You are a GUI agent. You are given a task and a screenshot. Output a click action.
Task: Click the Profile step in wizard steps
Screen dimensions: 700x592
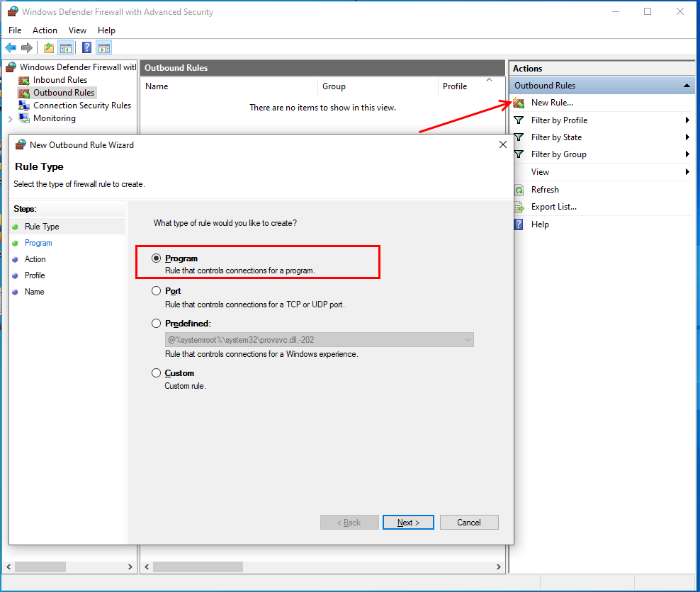tap(35, 275)
